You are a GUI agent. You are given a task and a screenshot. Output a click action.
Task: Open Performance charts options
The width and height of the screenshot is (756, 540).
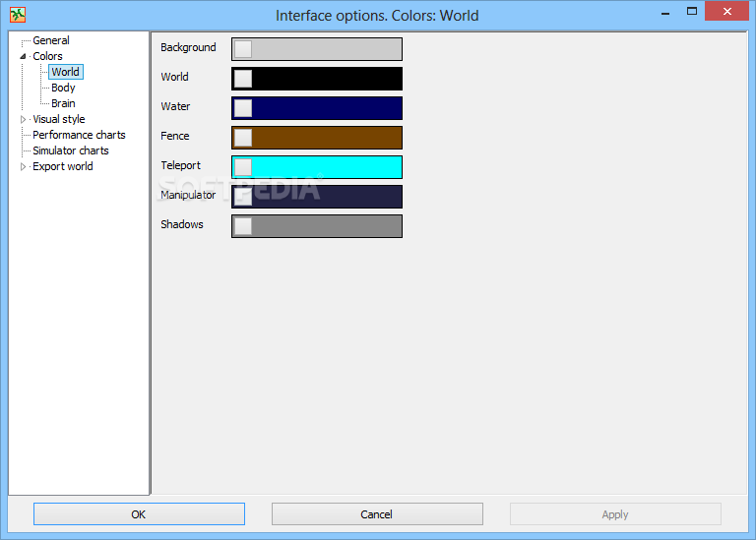tap(79, 135)
